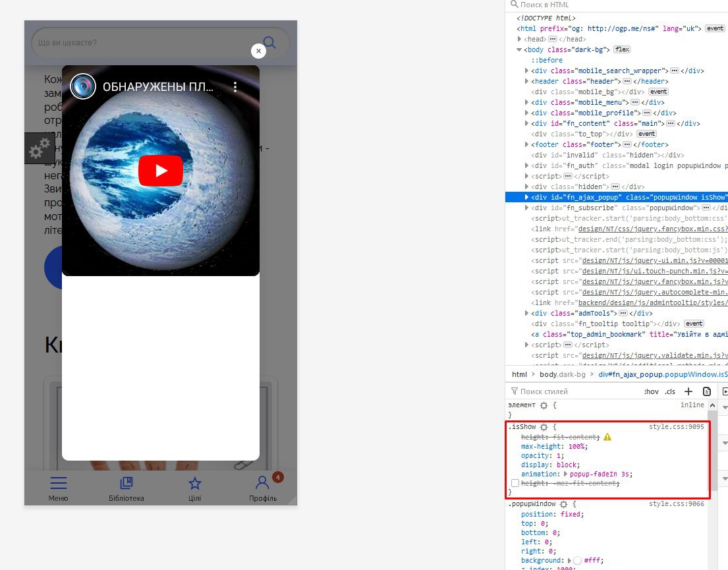Click flex badge on body element
The image size is (728, 570).
(622, 49)
